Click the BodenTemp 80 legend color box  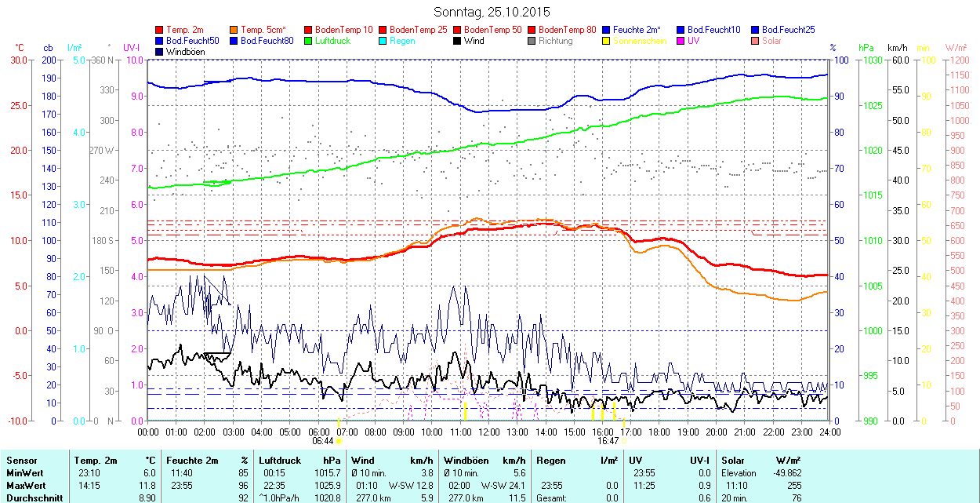tap(532, 29)
